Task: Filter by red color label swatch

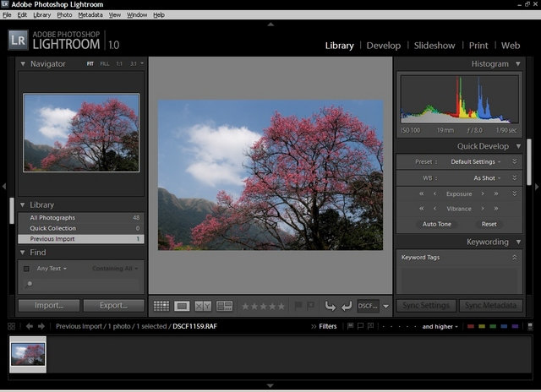Action: 471,326
